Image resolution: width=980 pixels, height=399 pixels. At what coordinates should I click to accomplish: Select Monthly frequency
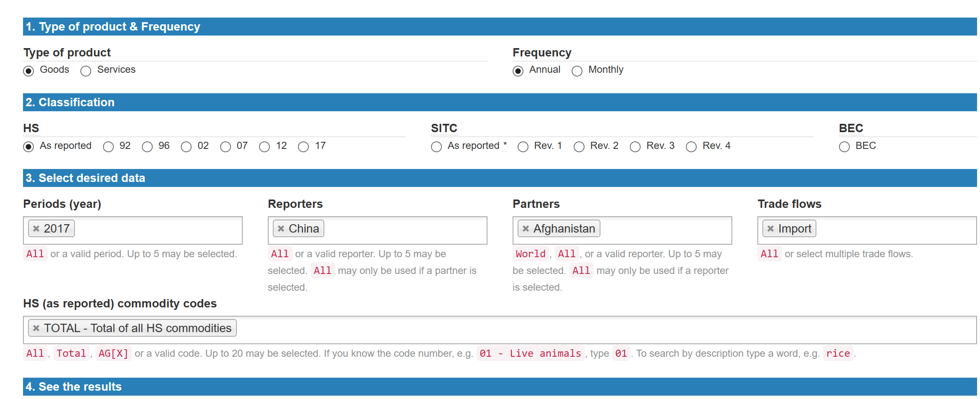point(577,71)
